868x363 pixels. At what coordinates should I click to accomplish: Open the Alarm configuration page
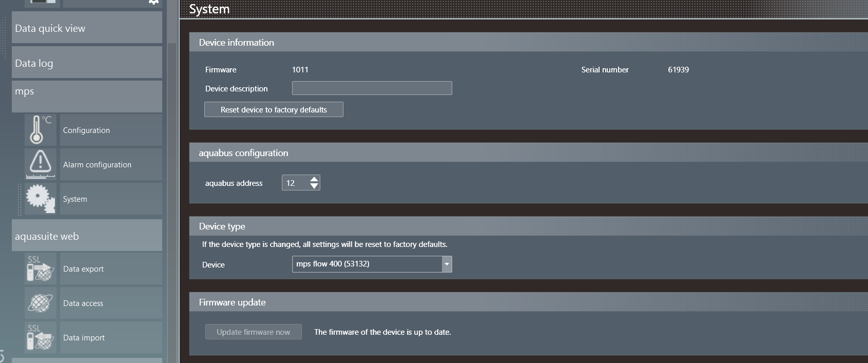110,165
